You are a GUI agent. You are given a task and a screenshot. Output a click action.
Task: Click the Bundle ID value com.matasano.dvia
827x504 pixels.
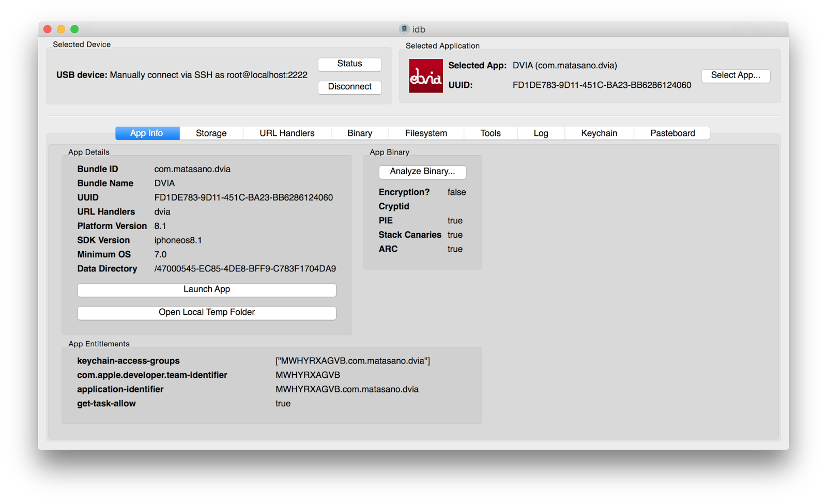(192, 169)
